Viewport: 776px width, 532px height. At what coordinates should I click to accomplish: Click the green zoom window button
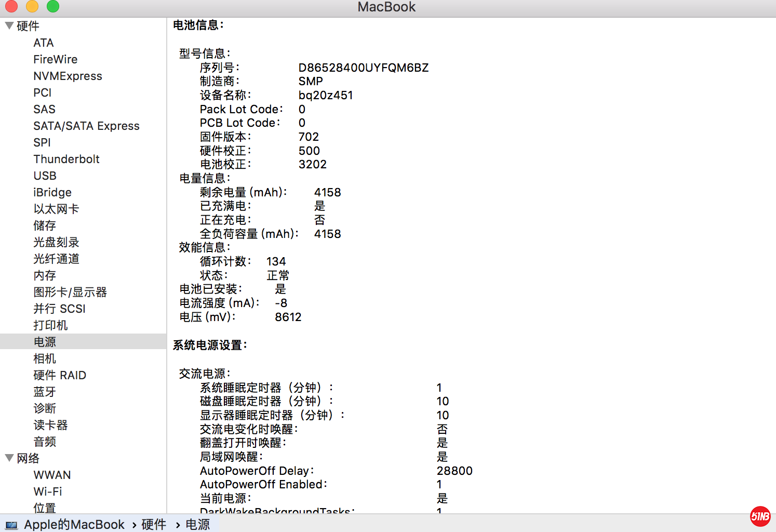pos(53,6)
